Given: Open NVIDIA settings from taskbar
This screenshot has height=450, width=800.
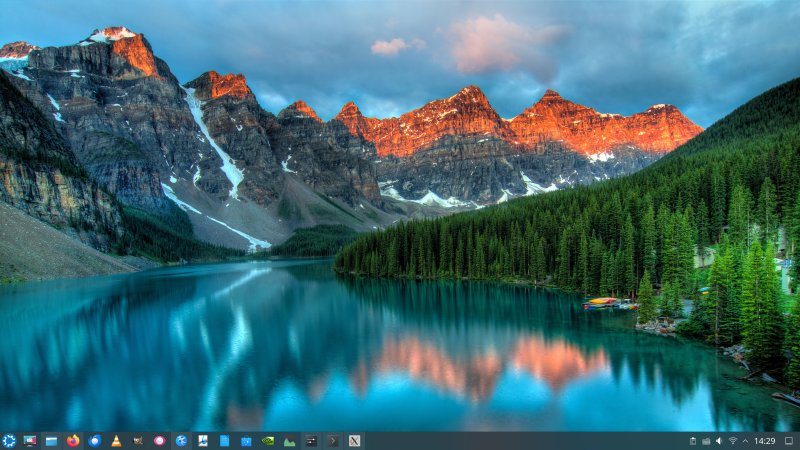Looking at the screenshot, I should pyautogui.click(x=268, y=441).
